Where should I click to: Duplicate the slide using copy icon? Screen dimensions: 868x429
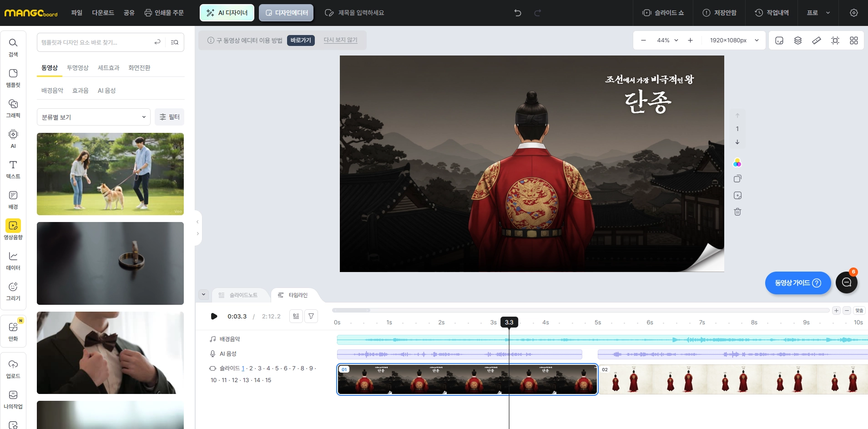(x=737, y=179)
